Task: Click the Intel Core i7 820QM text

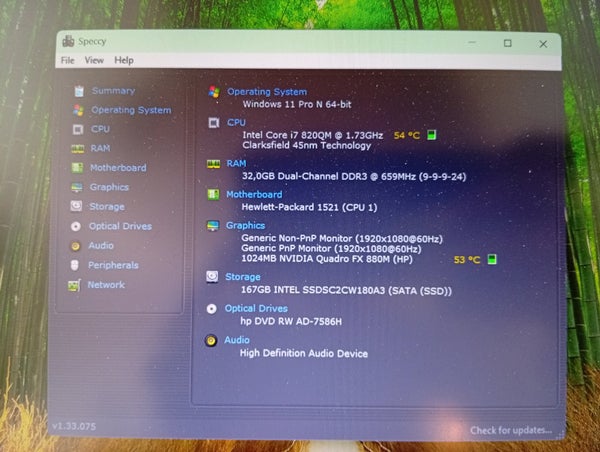Action: (313, 135)
